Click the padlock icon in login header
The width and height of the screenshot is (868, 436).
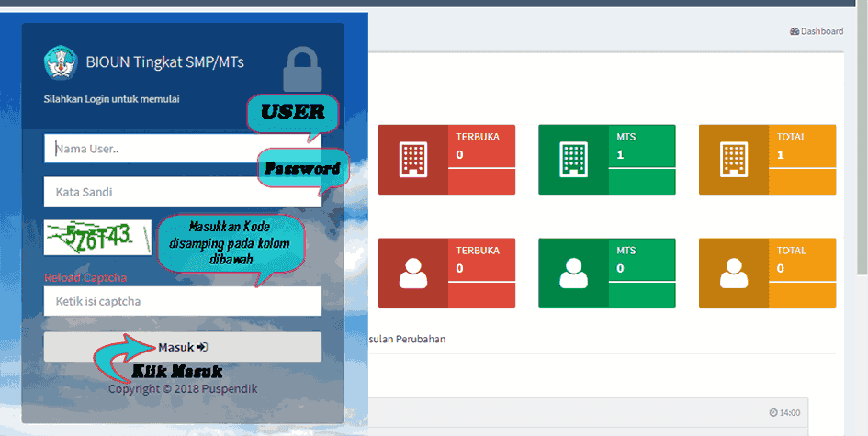tap(302, 70)
